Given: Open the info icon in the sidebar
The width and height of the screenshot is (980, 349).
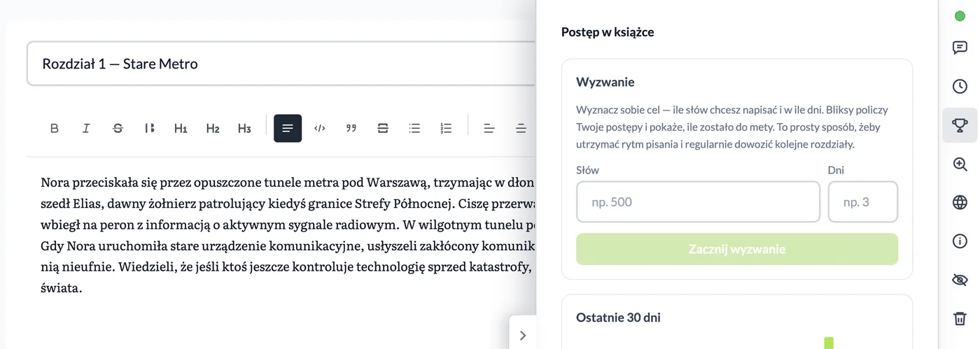Looking at the screenshot, I should coord(960,241).
